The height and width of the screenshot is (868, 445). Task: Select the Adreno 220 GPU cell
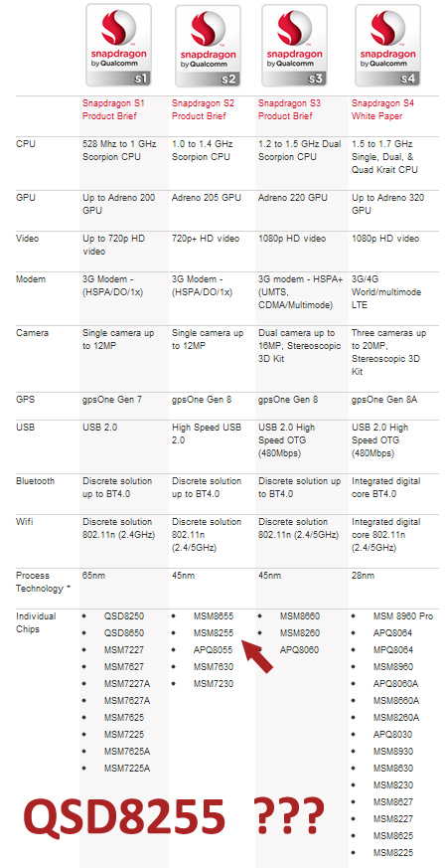click(292, 198)
